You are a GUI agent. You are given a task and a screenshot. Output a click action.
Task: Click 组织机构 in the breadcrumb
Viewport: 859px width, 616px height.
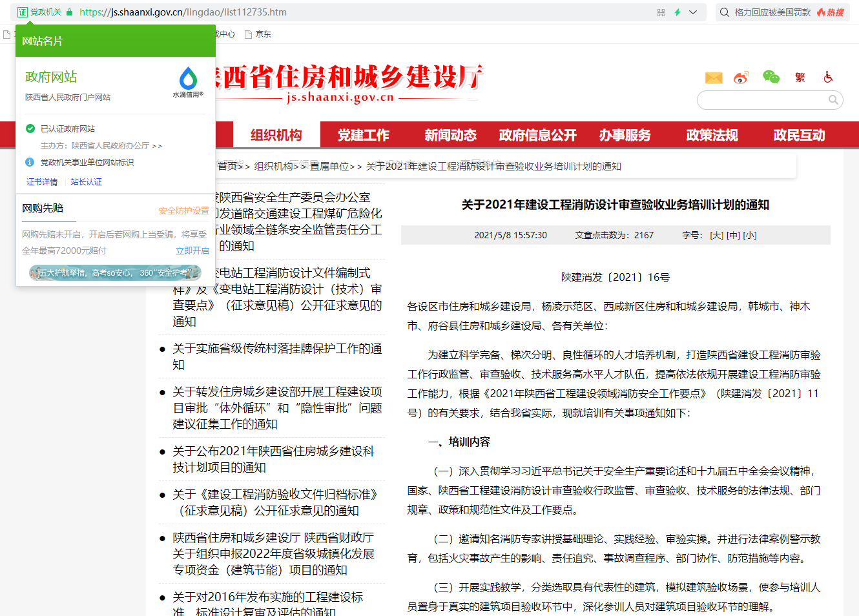(x=274, y=167)
